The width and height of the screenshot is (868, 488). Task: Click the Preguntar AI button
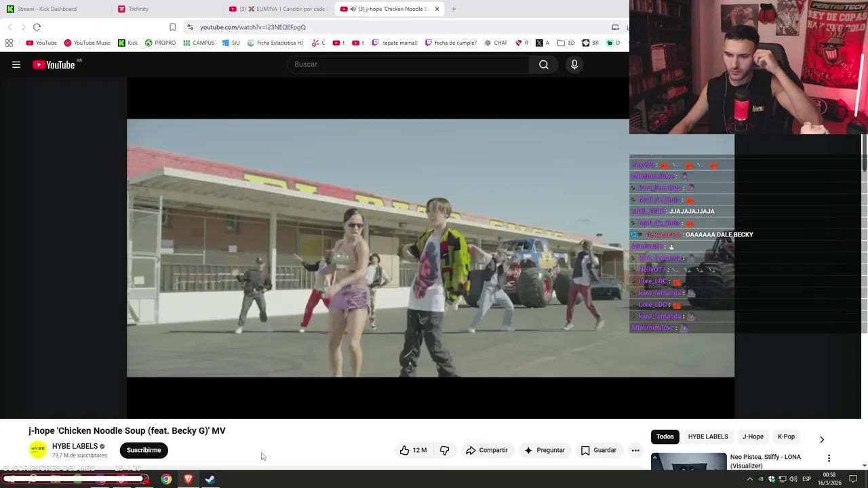coord(545,450)
